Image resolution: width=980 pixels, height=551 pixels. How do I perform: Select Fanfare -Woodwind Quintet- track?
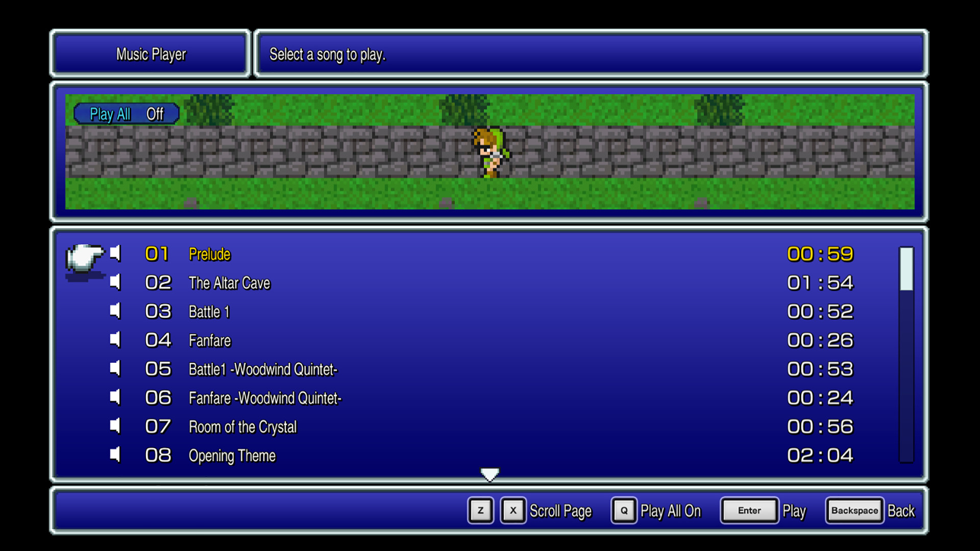pos(265,398)
